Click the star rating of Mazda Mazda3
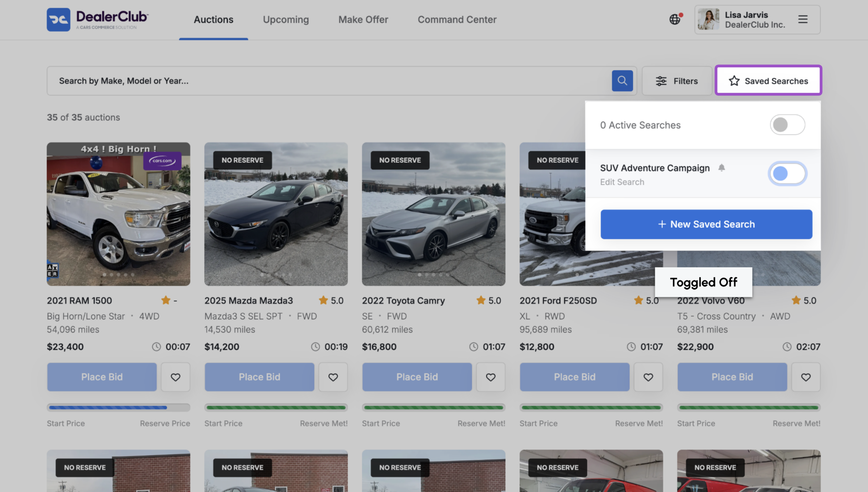This screenshot has height=492, width=868. pyautogui.click(x=331, y=300)
